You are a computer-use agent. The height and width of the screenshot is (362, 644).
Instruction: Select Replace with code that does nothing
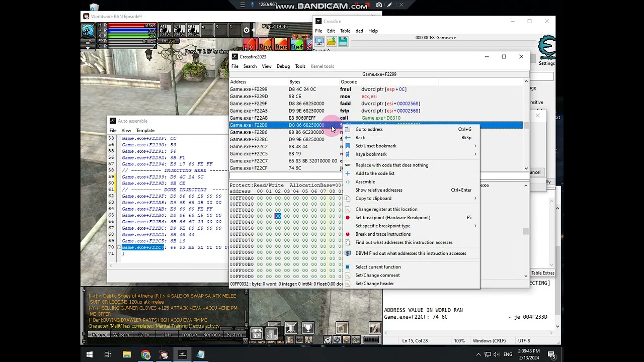pos(391,165)
